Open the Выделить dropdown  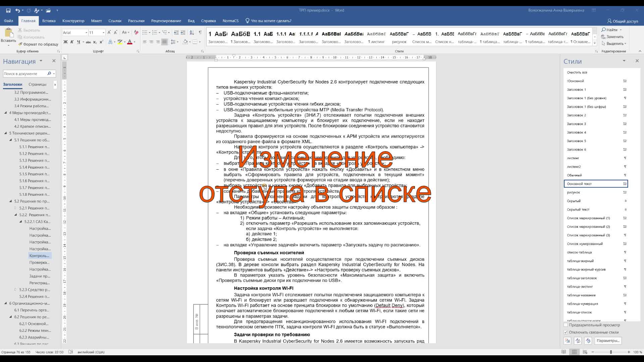pos(614,44)
